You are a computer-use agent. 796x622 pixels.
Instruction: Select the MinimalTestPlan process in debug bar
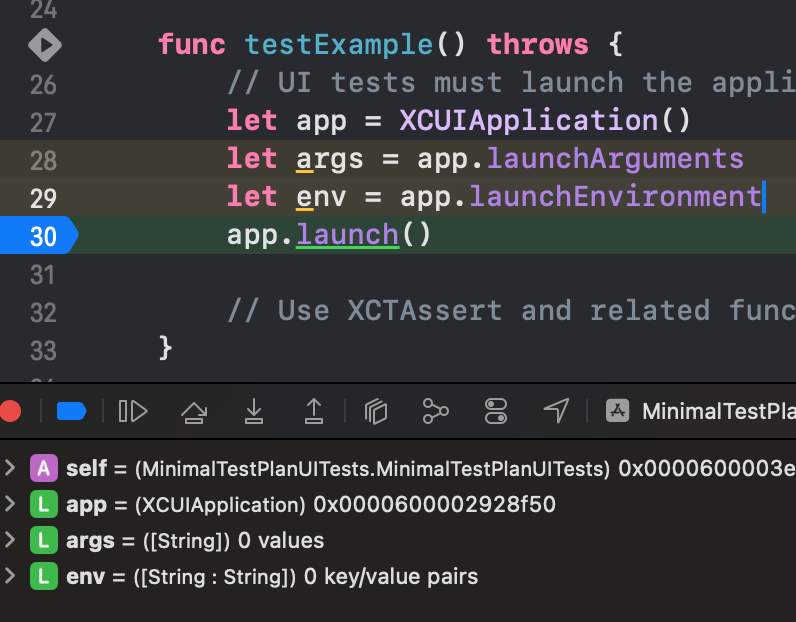tap(700, 411)
